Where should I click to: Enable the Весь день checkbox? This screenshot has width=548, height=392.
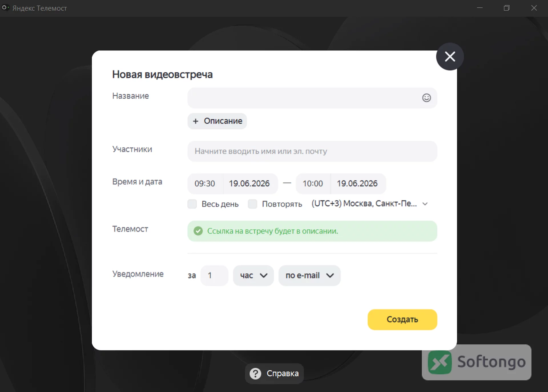[x=192, y=204]
